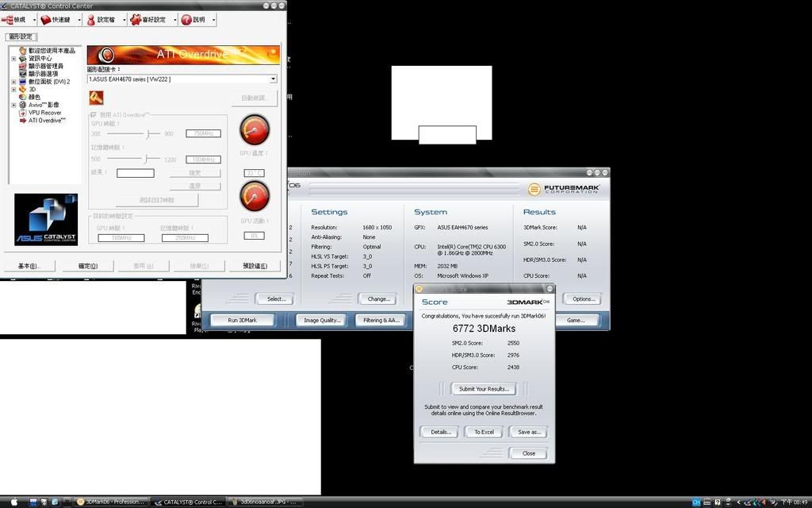The height and width of the screenshot is (508, 812).
Task: Click the To Excel button
Action: click(x=483, y=432)
